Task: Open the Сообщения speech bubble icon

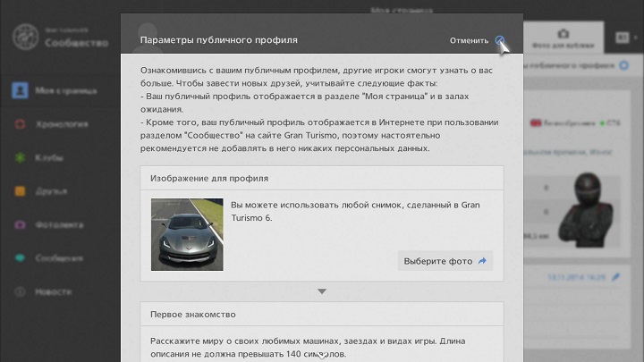Action: click(20, 258)
